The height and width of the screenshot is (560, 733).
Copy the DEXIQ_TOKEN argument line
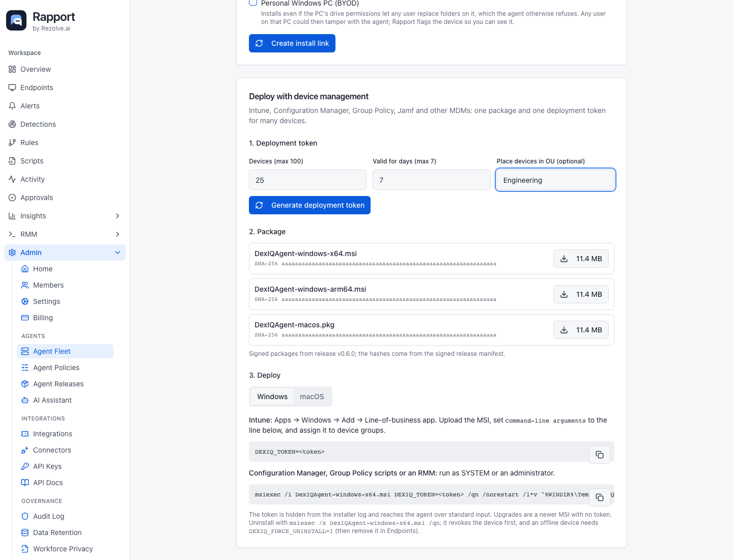tap(600, 455)
